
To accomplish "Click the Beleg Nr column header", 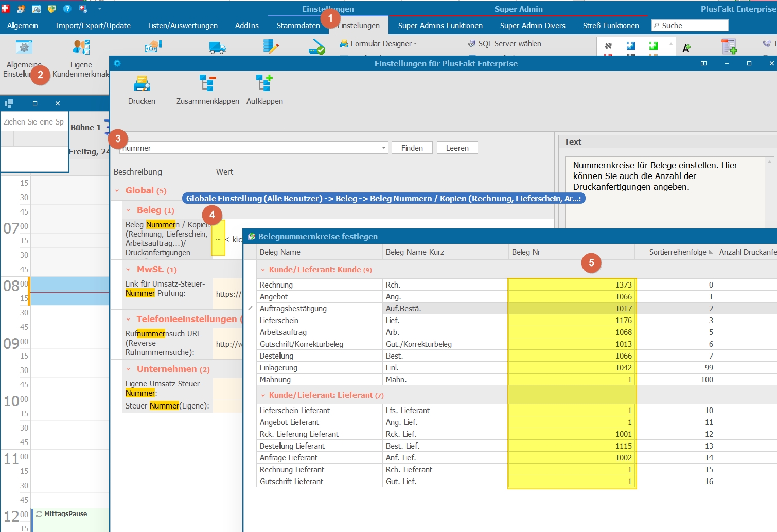I will point(572,252).
